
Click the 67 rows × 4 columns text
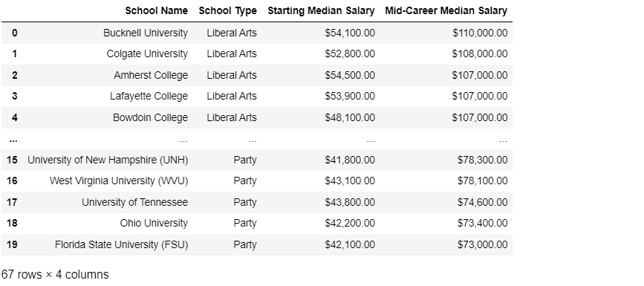pos(55,275)
